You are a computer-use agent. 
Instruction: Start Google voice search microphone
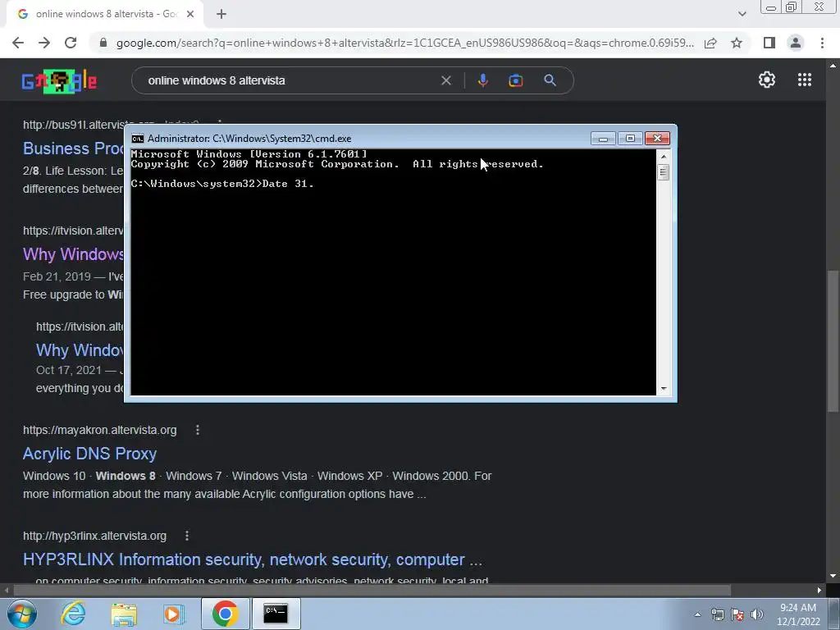pyautogui.click(x=482, y=80)
